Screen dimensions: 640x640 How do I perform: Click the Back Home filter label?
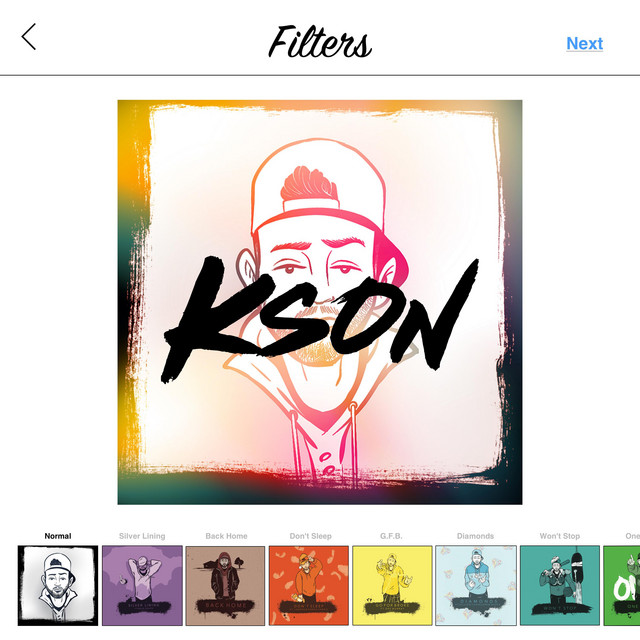[227, 536]
